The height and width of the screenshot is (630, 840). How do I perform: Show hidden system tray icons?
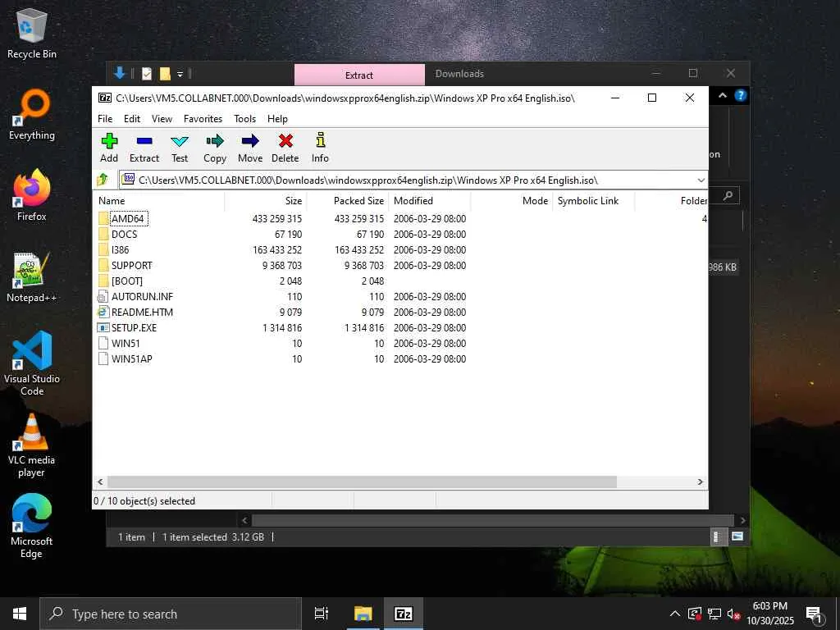pos(675,614)
